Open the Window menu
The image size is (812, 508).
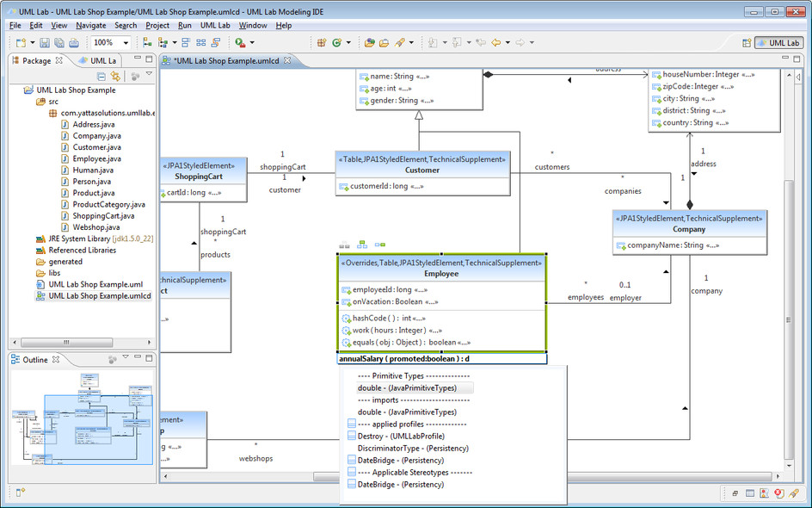pos(253,26)
